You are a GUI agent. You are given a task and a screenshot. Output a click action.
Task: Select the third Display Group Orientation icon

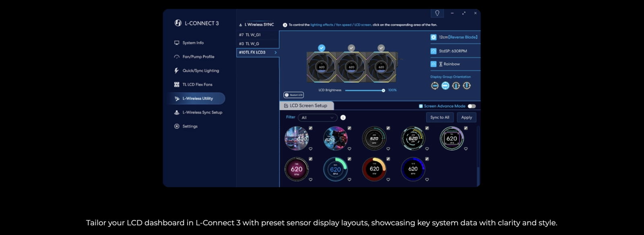click(x=456, y=85)
